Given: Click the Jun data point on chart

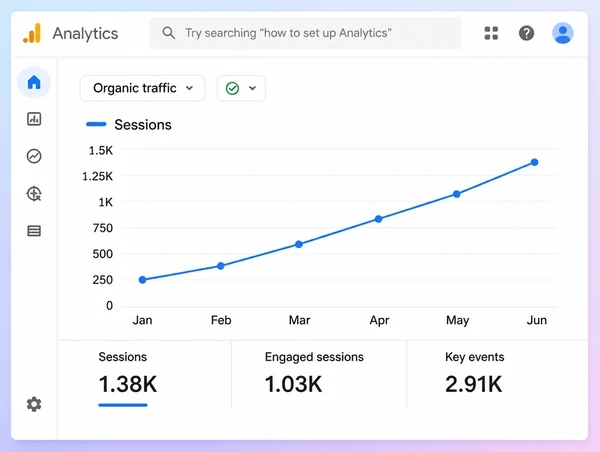Looking at the screenshot, I should [x=535, y=162].
